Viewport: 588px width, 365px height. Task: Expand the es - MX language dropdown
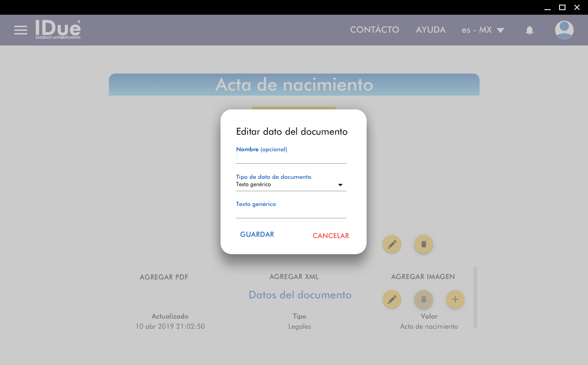[x=483, y=30]
